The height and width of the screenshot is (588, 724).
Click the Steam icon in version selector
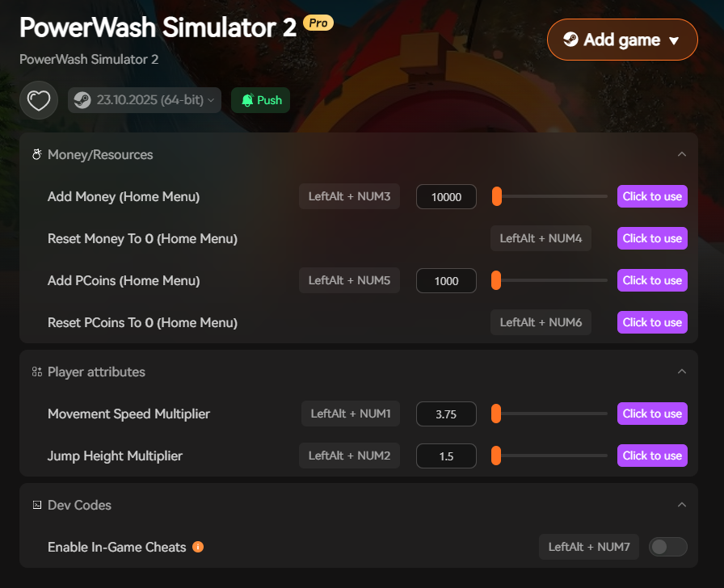click(82, 100)
